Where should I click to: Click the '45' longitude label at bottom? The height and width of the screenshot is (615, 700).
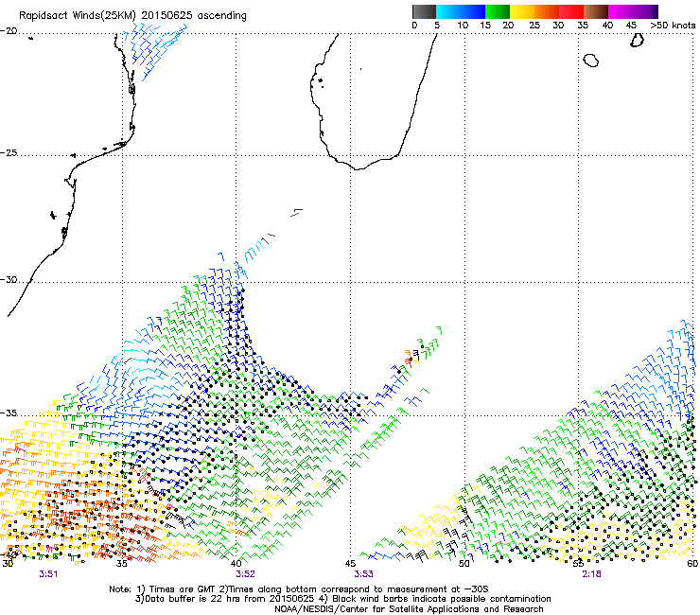point(350,564)
